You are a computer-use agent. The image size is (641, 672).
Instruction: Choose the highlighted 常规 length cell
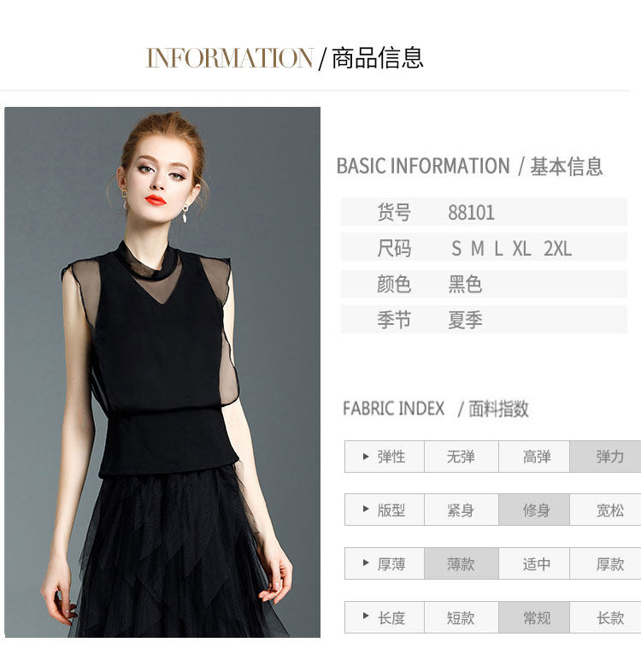(x=534, y=617)
